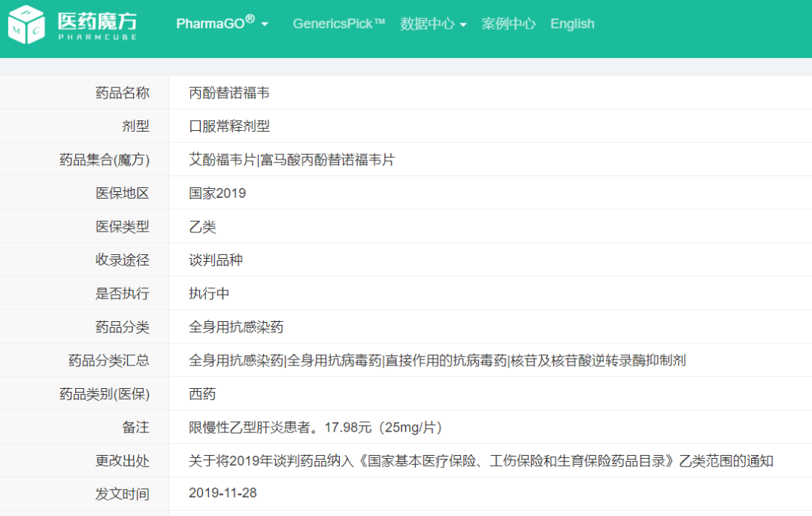
Task: Click the remark text with 17.98元 price
Action: click(316, 427)
